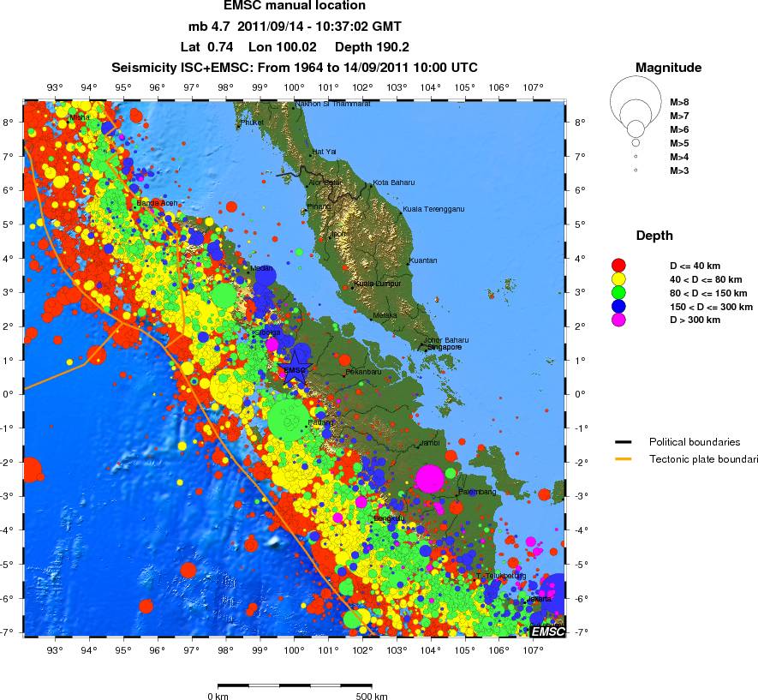
Task: Click the 'Kuala Lumpur' city label
Action: click(378, 284)
